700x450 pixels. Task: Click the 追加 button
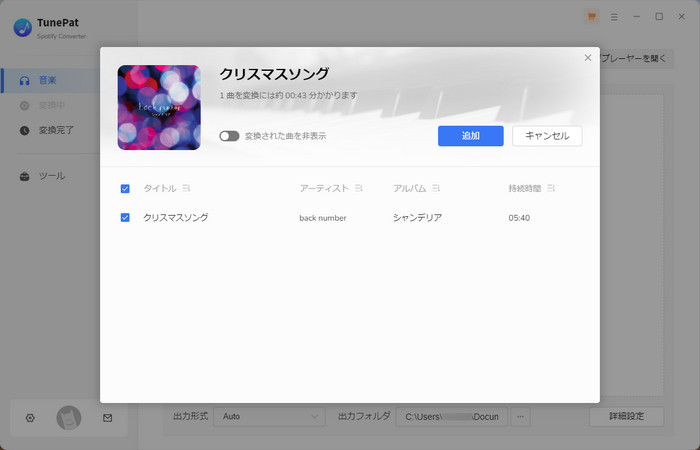[471, 136]
